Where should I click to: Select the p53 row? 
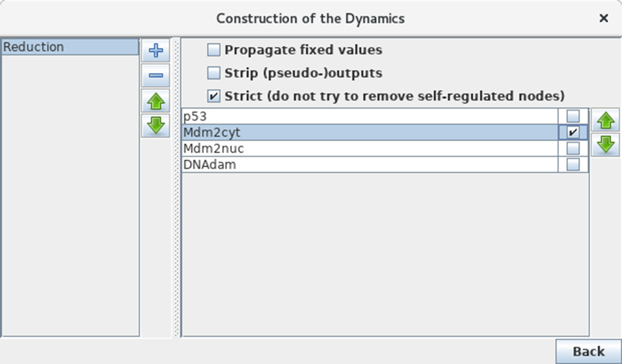[x=370, y=116]
